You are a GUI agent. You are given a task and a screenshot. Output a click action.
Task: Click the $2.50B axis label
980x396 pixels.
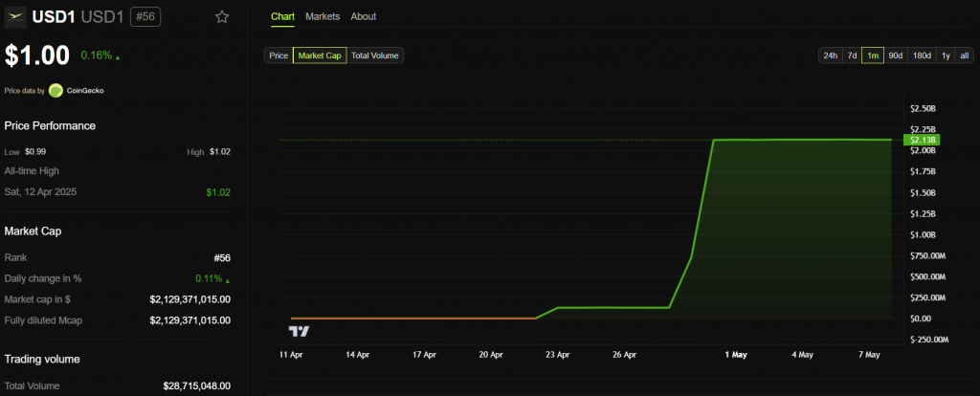tap(923, 109)
